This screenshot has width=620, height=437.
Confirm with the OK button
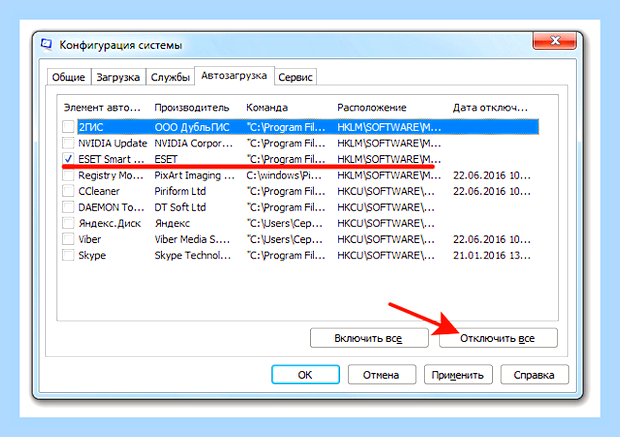305,375
